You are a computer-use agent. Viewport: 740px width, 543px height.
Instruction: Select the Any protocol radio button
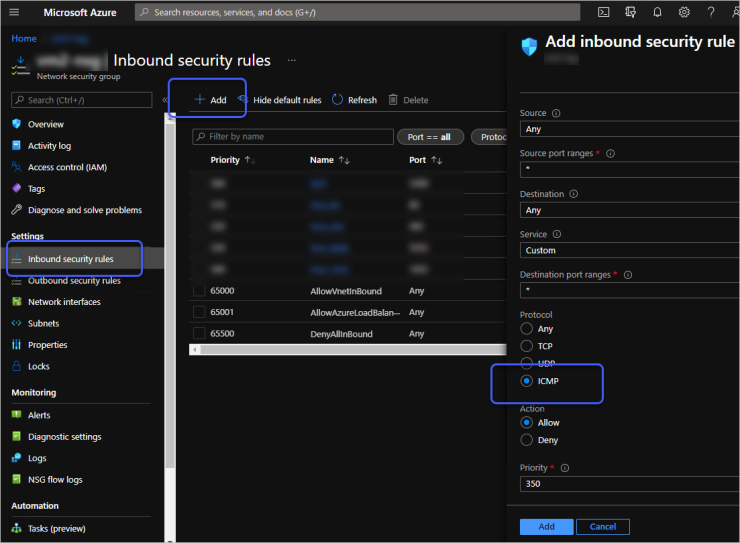[526, 329]
